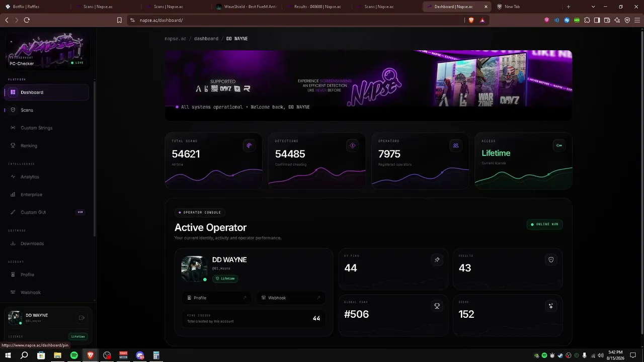Click the sidebar Lifetime license badge

(78, 336)
